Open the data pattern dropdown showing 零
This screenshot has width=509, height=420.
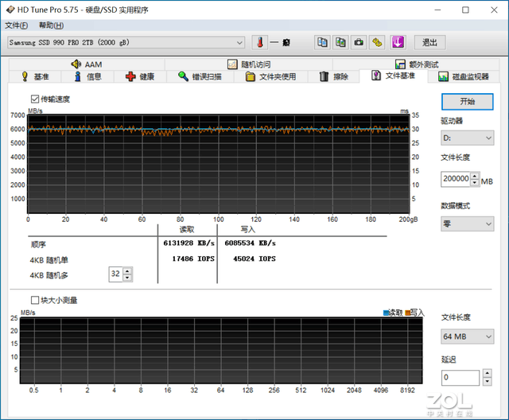pyautogui.click(x=468, y=224)
